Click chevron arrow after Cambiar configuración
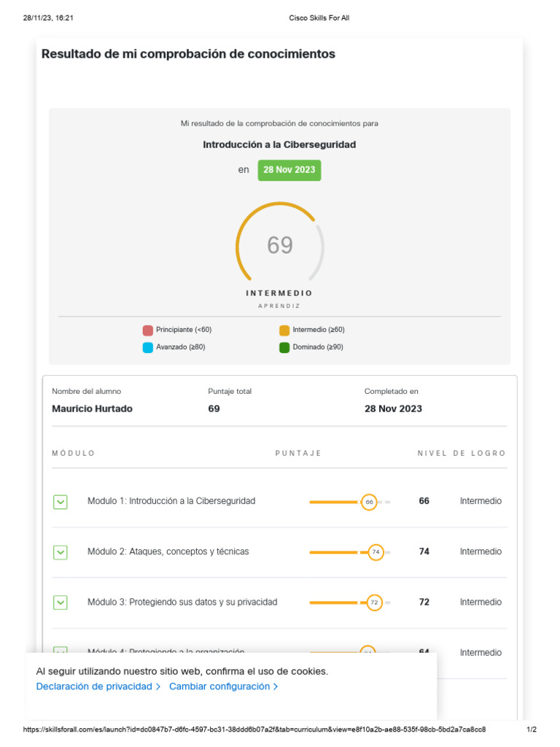The width and height of the screenshot is (560, 747). tap(275, 686)
